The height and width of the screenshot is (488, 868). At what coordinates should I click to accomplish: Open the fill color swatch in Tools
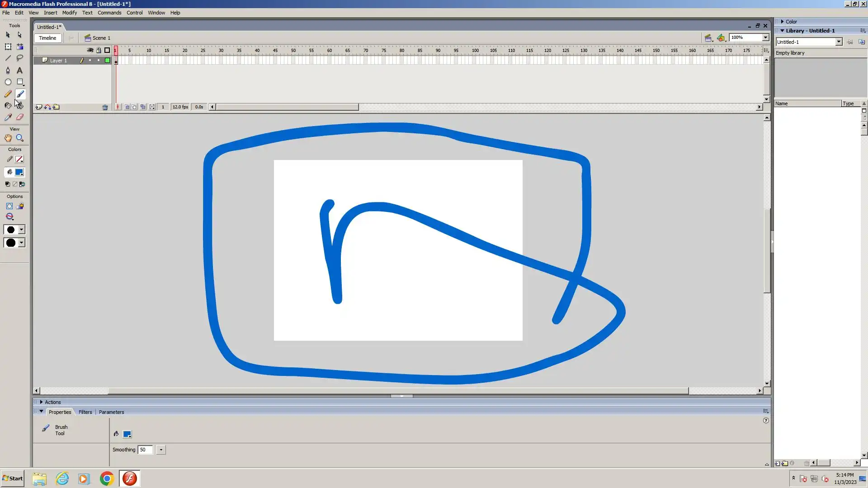(19, 172)
